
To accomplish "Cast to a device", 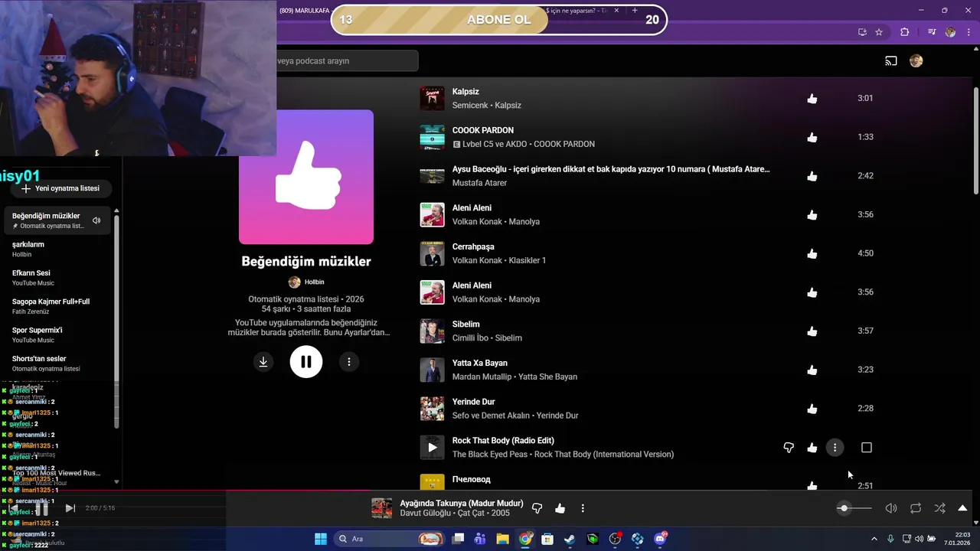I will [x=891, y=61].
